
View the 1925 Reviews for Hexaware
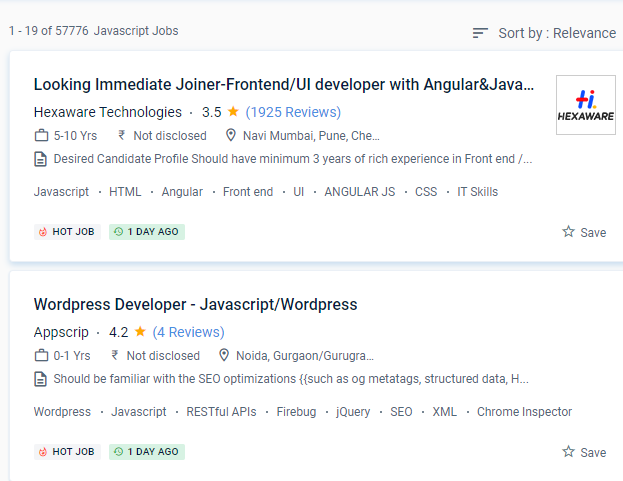293,112
